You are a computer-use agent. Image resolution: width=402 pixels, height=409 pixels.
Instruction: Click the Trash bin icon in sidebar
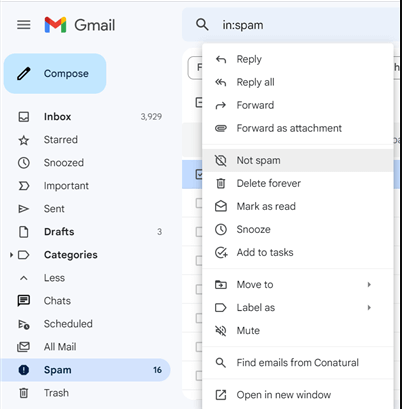[x=24, y=393]
